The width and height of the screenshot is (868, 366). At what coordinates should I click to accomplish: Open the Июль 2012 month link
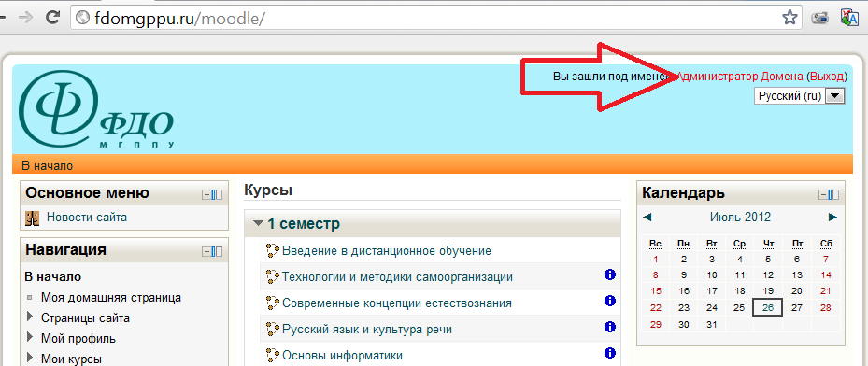click(x=740, y=218)
